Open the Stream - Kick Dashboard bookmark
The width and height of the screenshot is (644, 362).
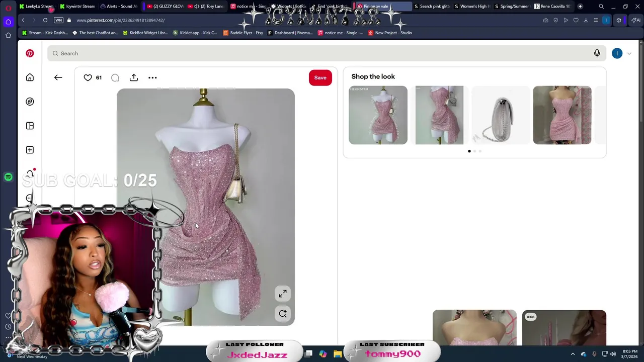pos(45,33)
